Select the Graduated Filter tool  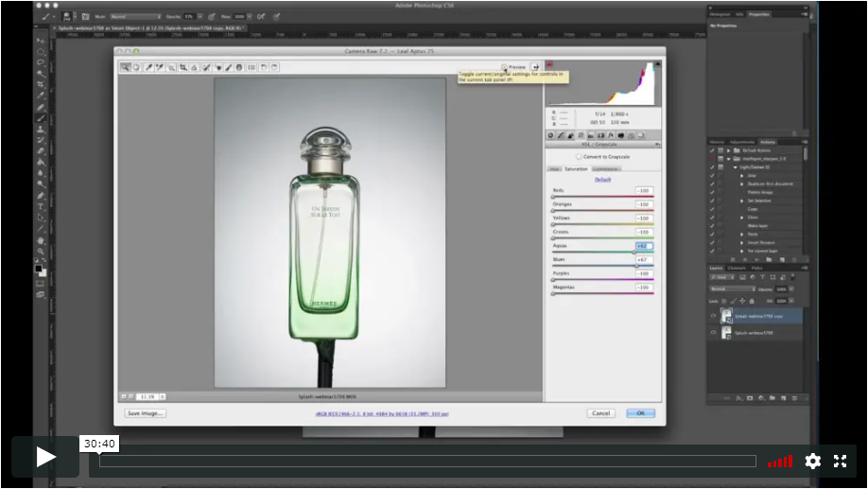click(x=239, y=67)
